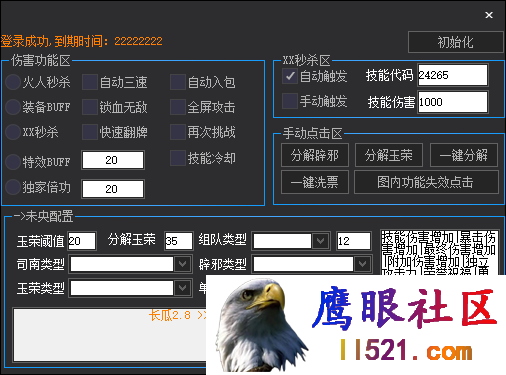
Task: Open the 司南类型 dropdown arrow
Action: 183,264
